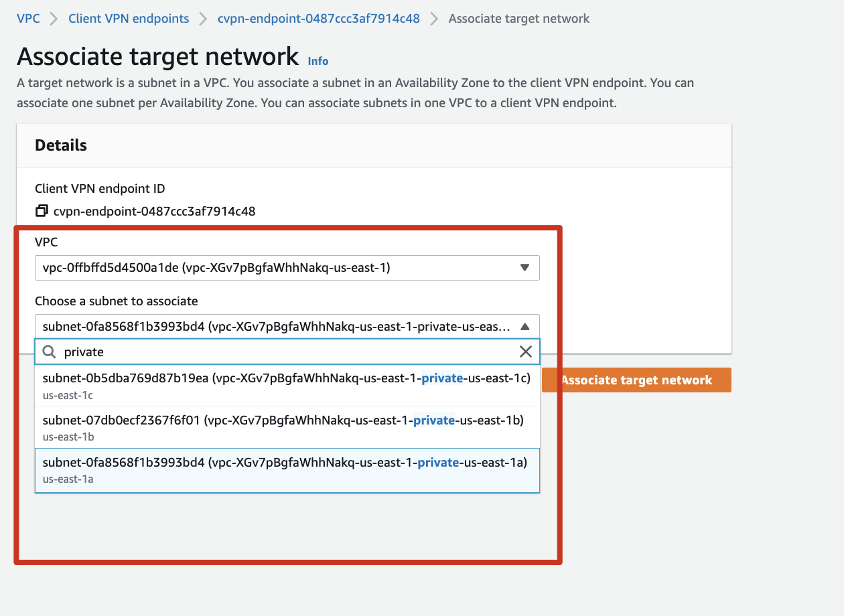Click the selected subnet field text
844x616 pixels.
coord(277,327)
